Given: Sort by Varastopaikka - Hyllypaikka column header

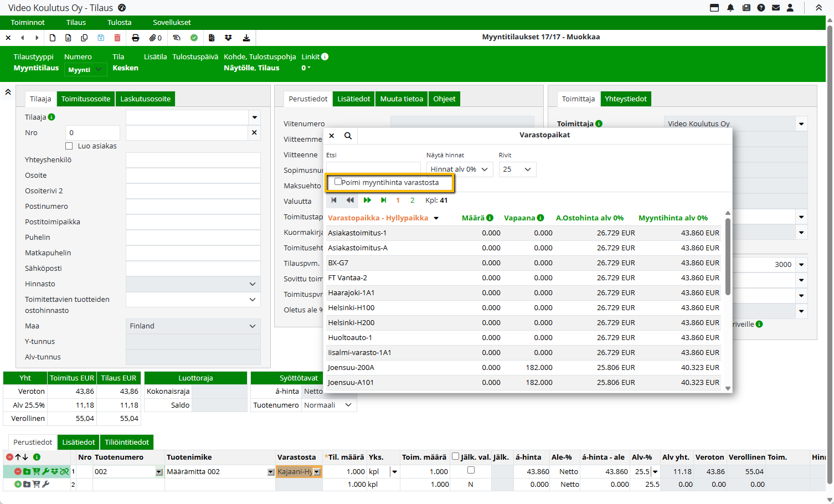Looking at the screenshot, I should (x=378, y=218).
